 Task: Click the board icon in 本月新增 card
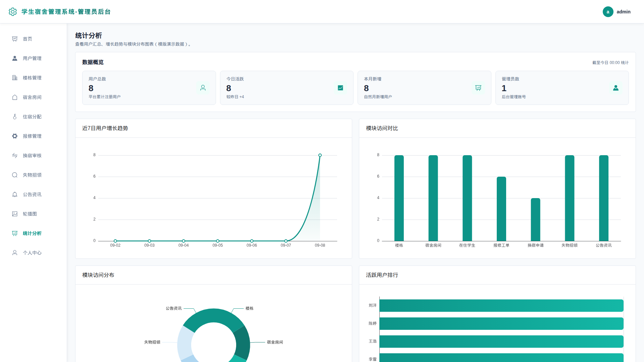478,88
